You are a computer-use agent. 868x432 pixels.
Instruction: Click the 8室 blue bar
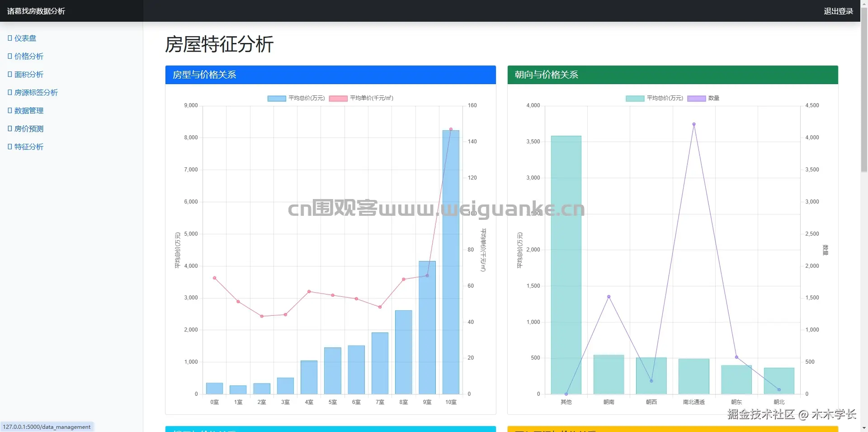click(x=404, y=352)
